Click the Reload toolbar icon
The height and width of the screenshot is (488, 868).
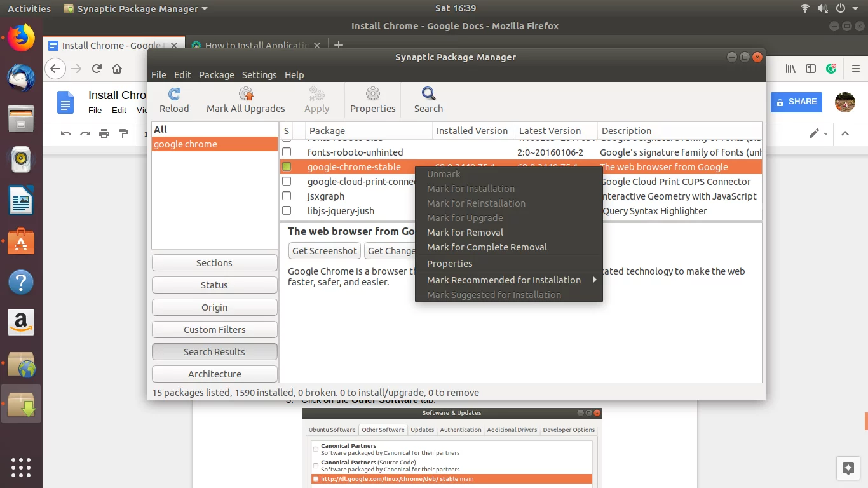[174, 95]
